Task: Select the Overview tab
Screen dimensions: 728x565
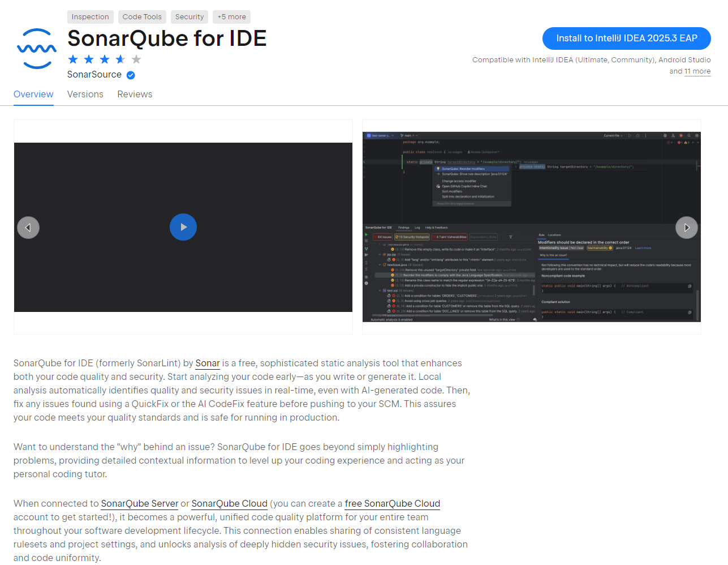Action: tap(33, 95)
